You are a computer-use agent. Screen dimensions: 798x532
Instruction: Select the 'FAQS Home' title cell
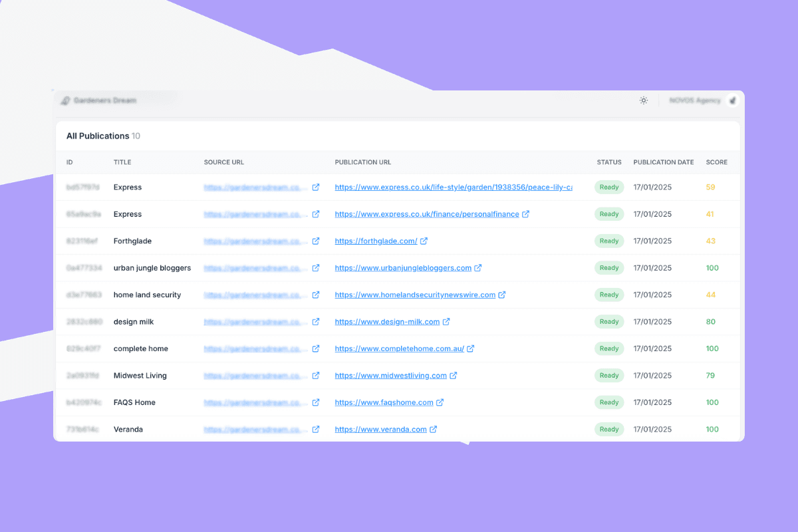pyautogui.click(x=134, y=402)
